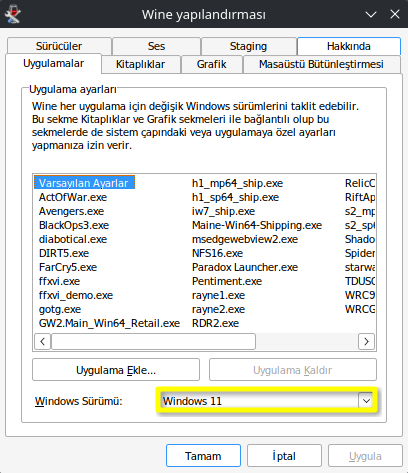Click the Uygulama Kaldır button
Screen dimensions: 408x473
click(293, 370)
